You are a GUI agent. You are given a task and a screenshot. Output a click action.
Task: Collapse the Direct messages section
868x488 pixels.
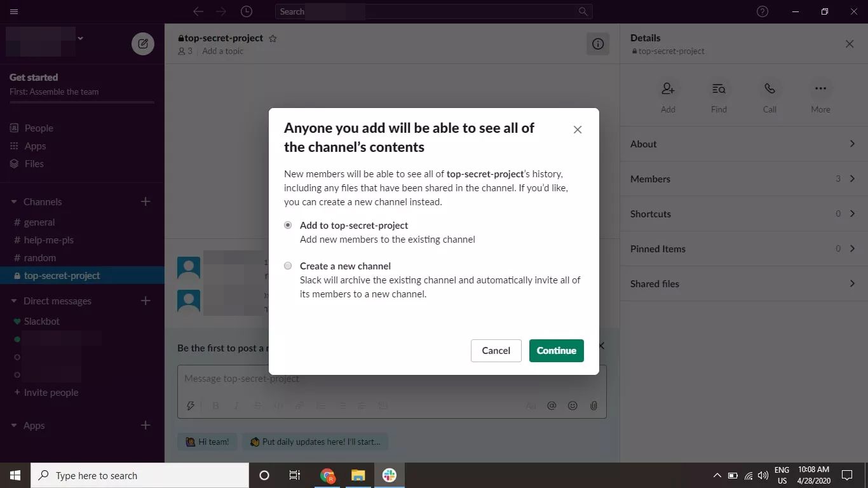pos(14,301)
